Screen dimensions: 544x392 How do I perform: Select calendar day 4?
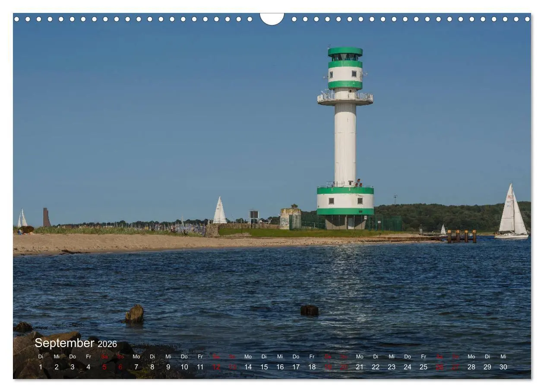tap(89, 367)
